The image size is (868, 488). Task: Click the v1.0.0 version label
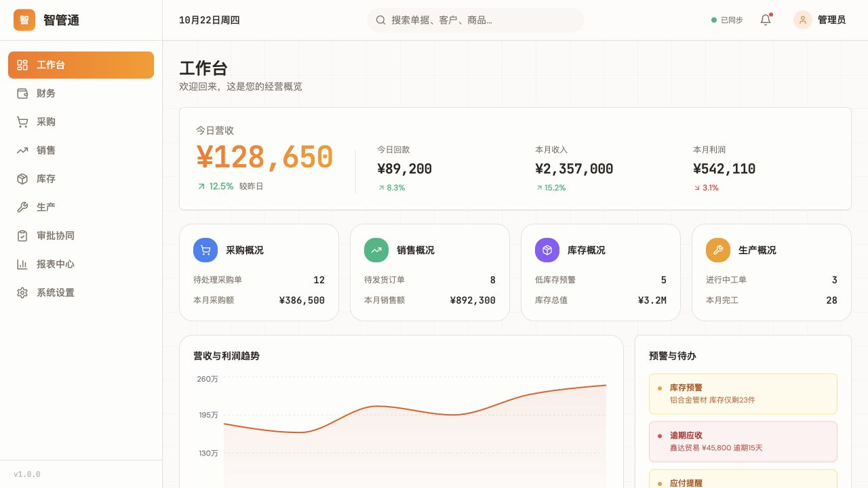coord(27,474)
